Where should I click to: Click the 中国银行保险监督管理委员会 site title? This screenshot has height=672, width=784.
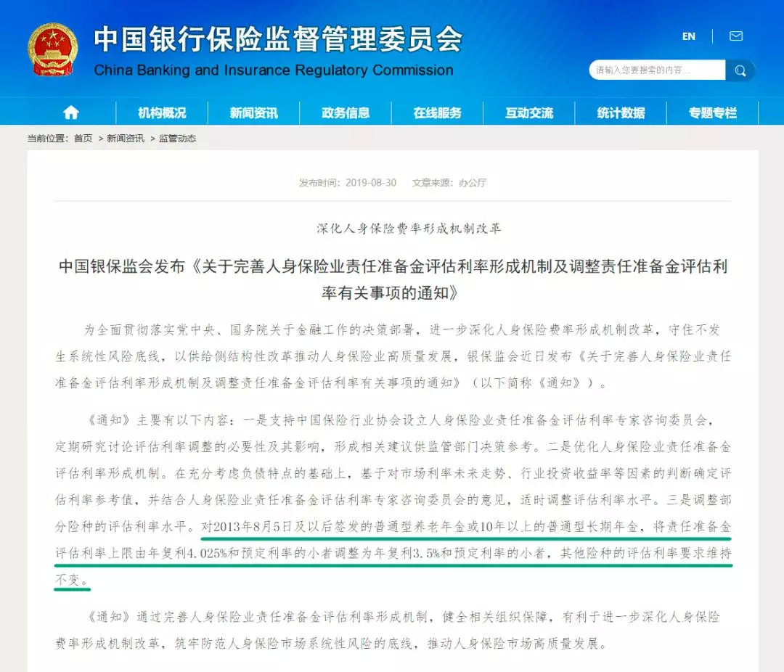point(278,39)
